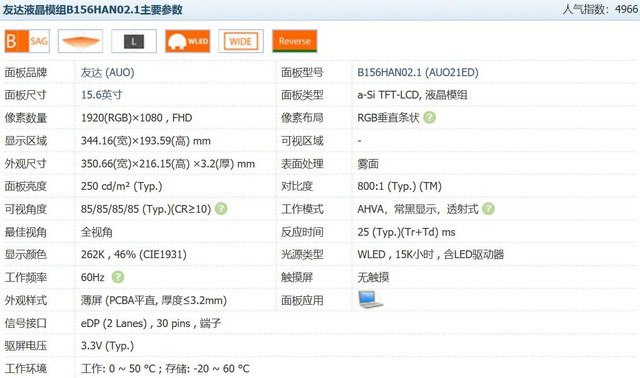Click the 800:1 (Typ.) (TM) contrast value
Screen dimensions: 640x378
(x=400, y=187)
